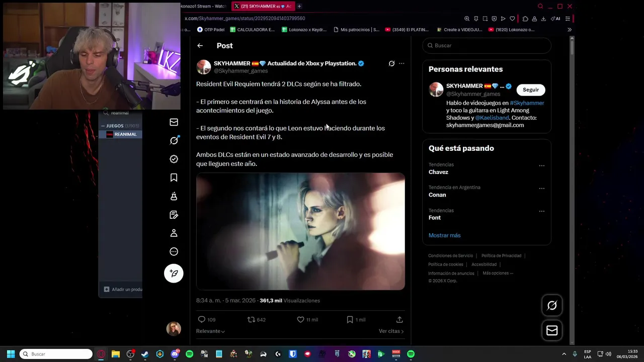The width and height of the screenshot is (644, 362).
Task: Show hidden system tray icons
Action: [x=563, y=354]
